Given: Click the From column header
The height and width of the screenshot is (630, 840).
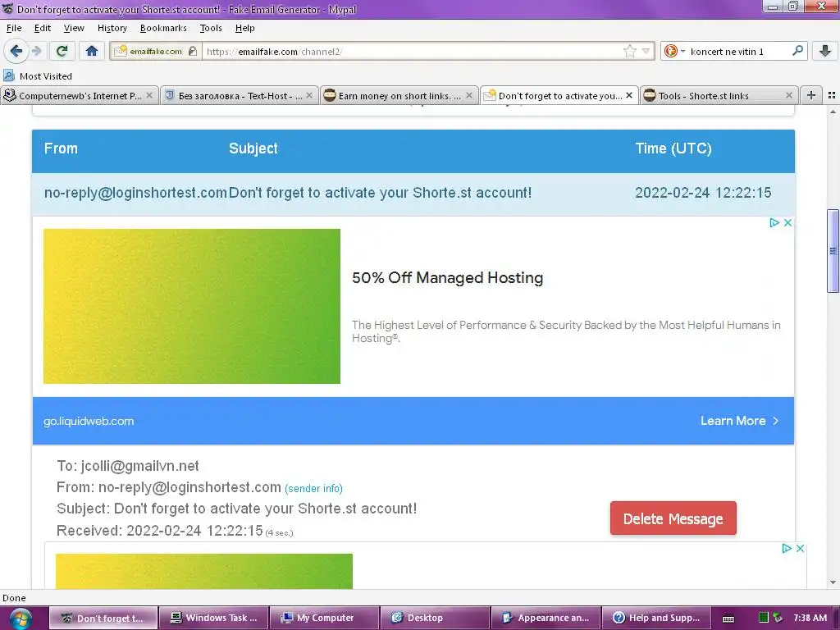Looking at the screenshot, I should pos(61,148).
